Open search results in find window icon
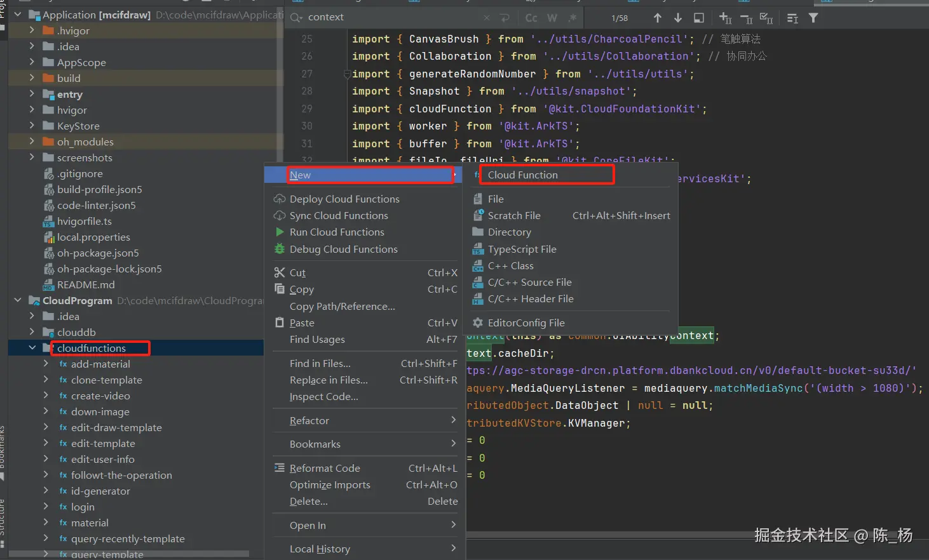Image resolution: width=929 pixels, height=560 pixels. [x=699, y=18]
